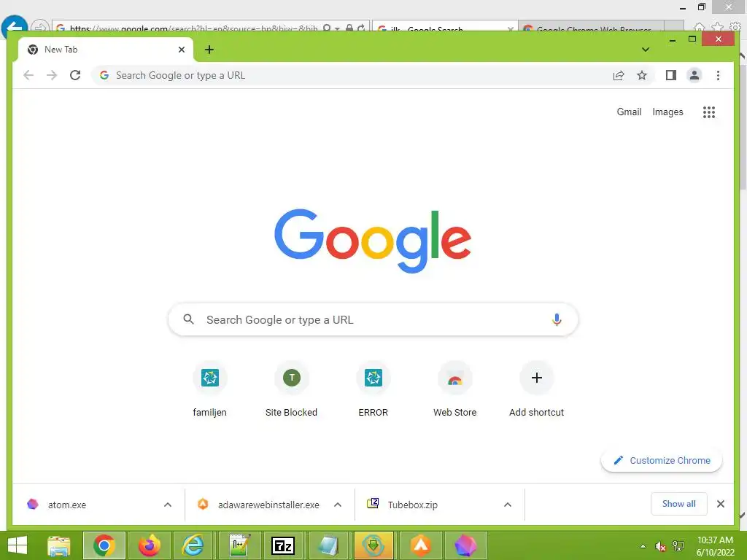Open Internet Explorer from taskbar
This screenshot has width=747, height=560.
193,545
